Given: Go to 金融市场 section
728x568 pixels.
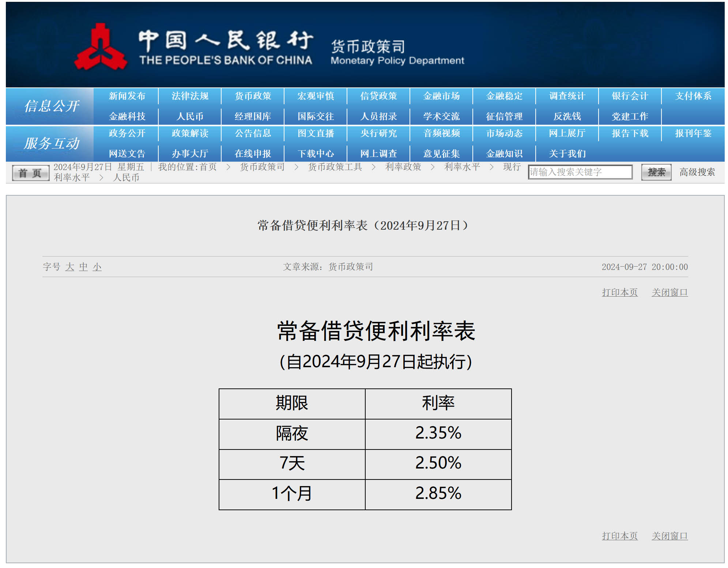Looking at the screenshot, I should tap(441, 96).
